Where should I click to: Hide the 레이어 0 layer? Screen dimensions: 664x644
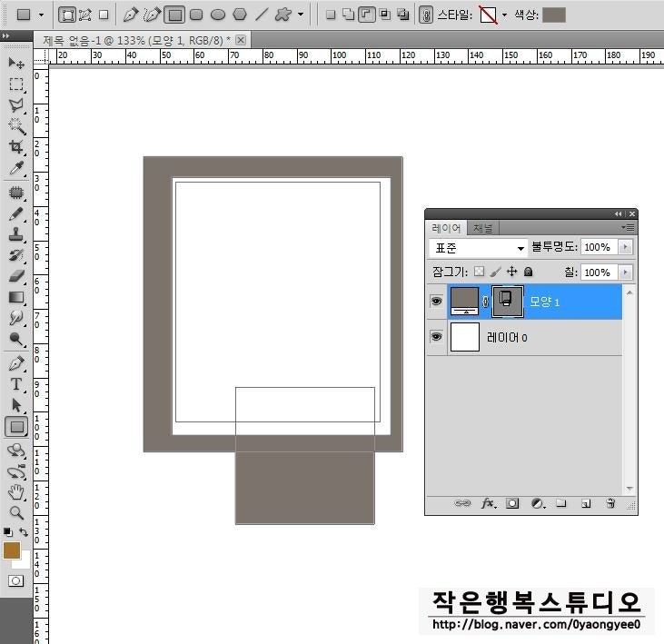tap(436, 337)
